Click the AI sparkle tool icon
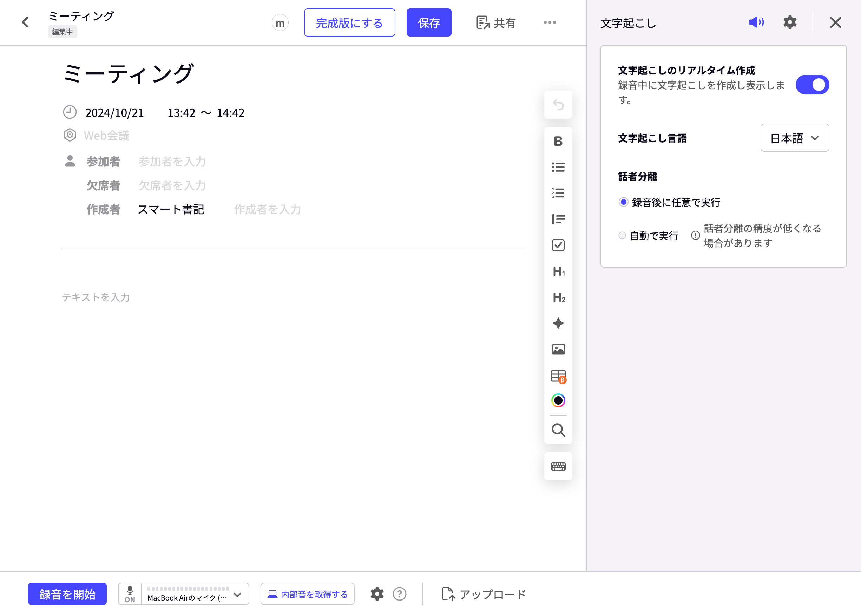The height and width of the screenshot is (616, 861). pos(558,323)
